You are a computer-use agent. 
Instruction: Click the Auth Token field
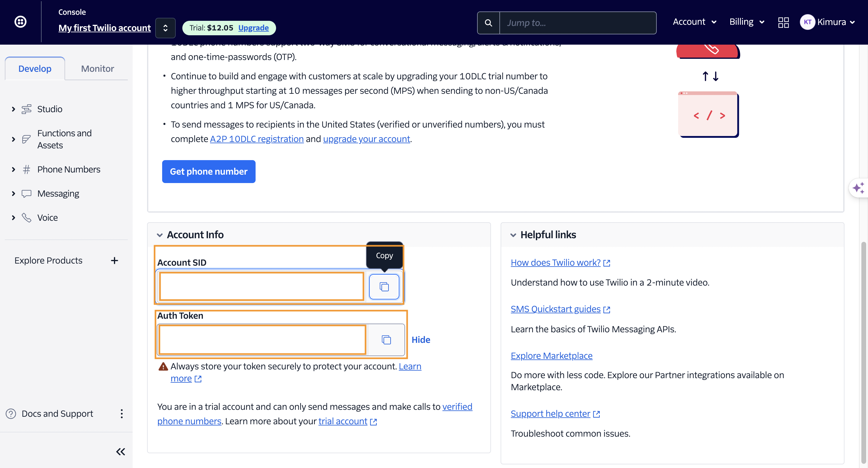262,340
